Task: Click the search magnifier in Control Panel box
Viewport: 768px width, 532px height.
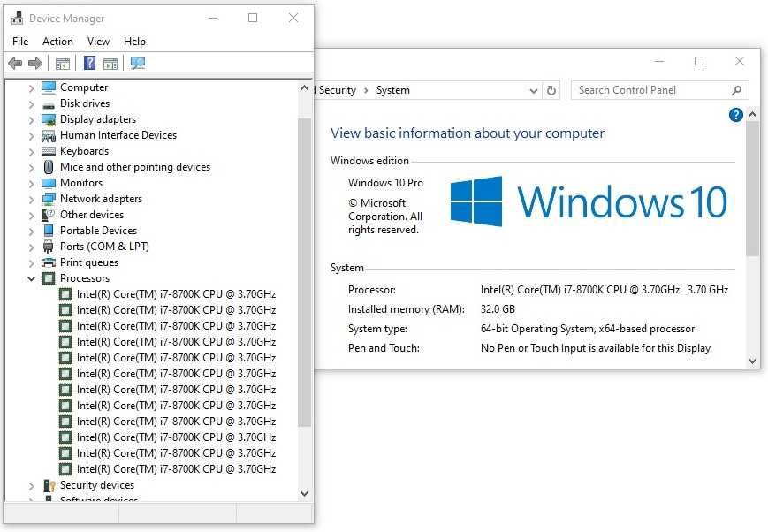Action: 736,90
